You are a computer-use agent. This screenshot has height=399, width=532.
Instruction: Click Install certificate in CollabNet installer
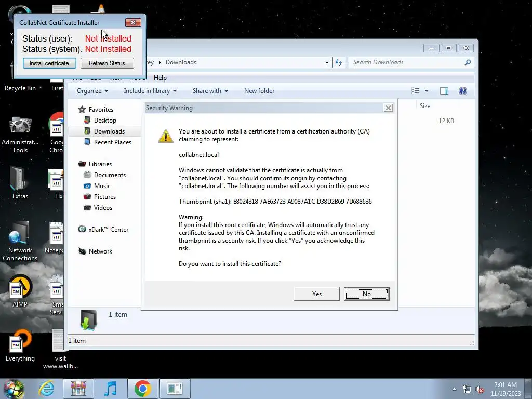49,63
